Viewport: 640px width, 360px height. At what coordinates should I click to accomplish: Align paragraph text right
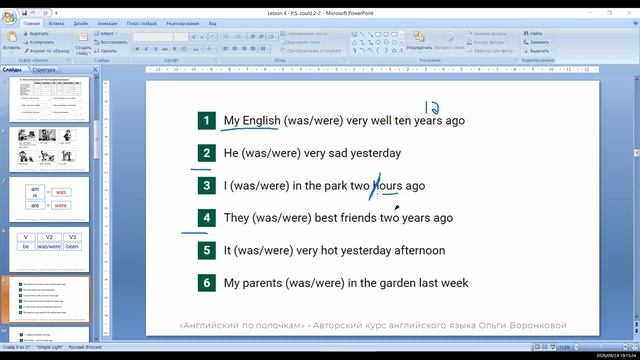tap(244, 49)
